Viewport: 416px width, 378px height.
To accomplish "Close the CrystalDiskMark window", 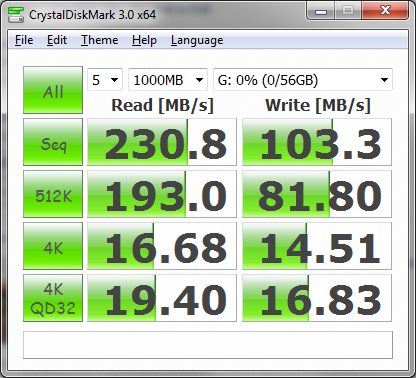I will 385,11.
